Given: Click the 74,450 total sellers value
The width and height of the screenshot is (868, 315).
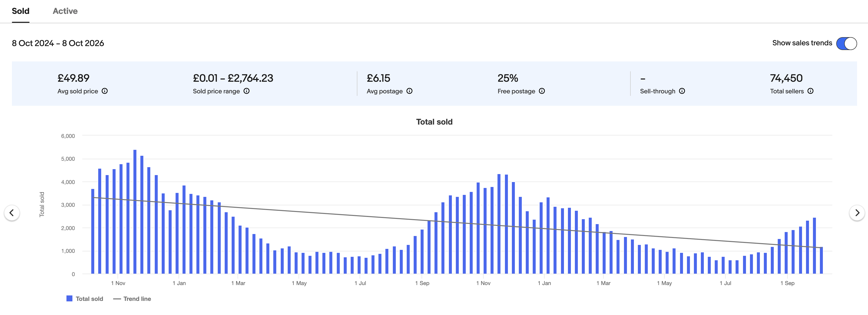Looking at the screenshot, I should click(786, 78).
